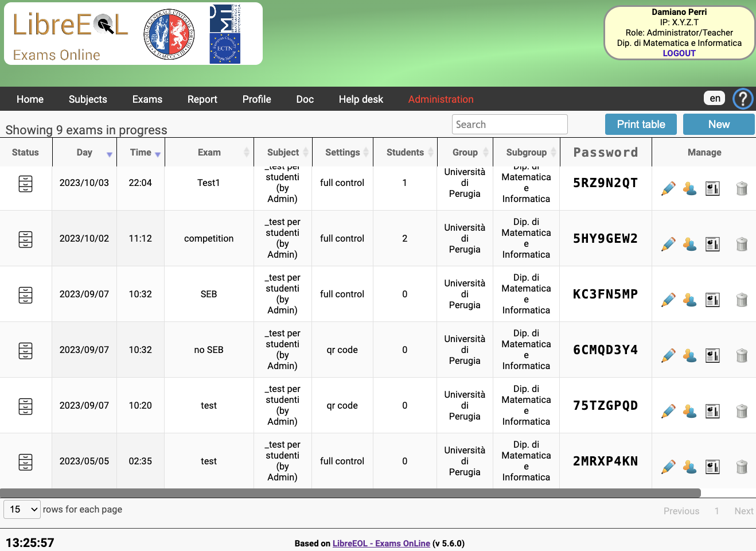Open the blue help question mark icon

tap(742, 99)
